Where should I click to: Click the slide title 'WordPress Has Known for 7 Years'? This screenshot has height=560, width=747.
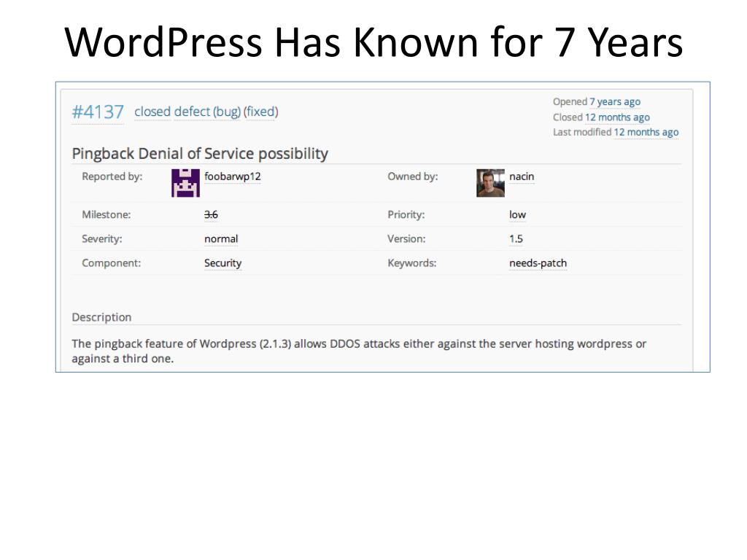(x=373, y=42)
